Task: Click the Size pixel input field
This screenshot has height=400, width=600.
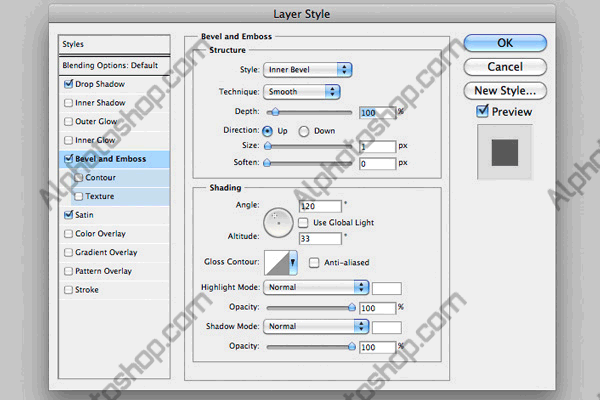Action: click(377, 147)
